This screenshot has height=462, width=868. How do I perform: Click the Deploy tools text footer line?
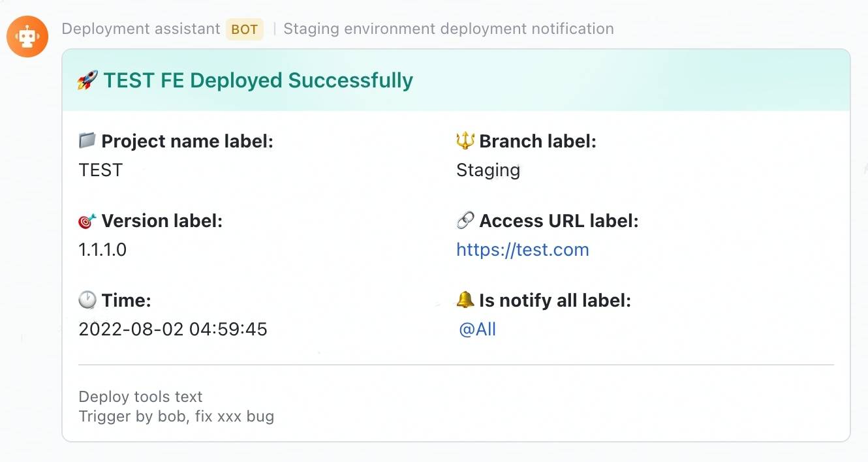click(x=140, y=397)
